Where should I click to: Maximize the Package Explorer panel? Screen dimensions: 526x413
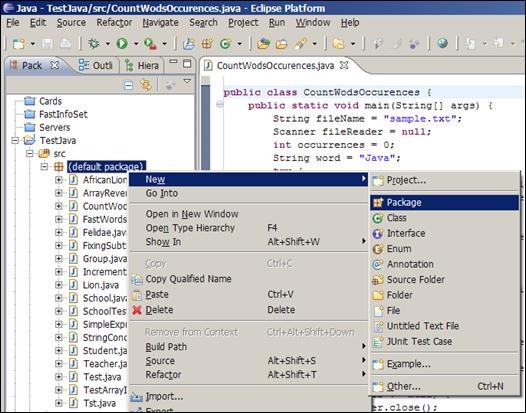click(187, 64)
